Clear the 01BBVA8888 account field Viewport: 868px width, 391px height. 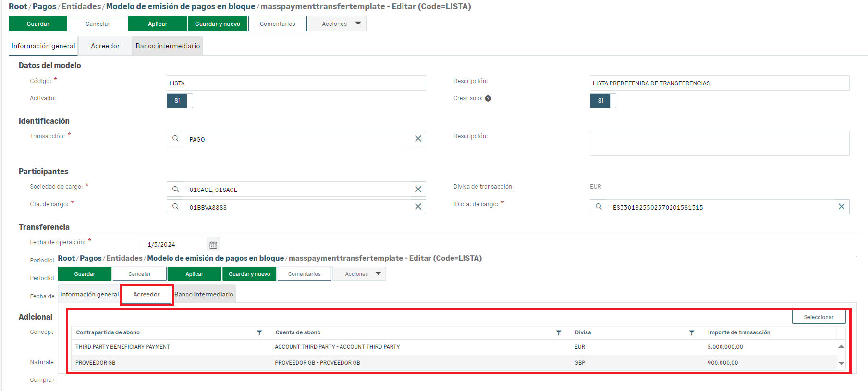[x=418, y=207]
